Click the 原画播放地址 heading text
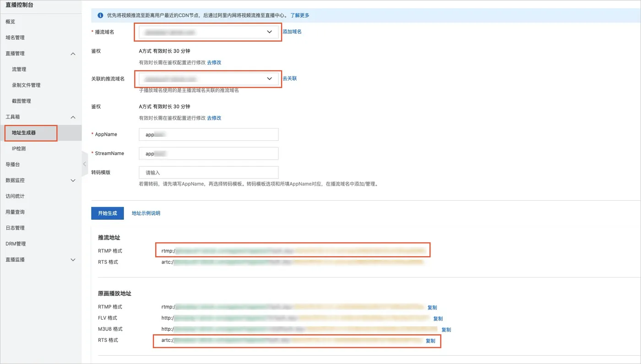The image size is (641, 364). coord(115,293)
